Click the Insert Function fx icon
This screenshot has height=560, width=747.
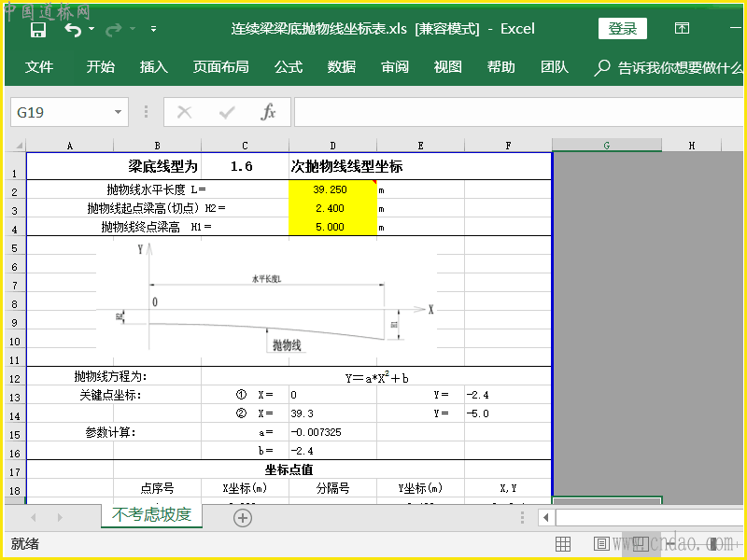[268, 112]
